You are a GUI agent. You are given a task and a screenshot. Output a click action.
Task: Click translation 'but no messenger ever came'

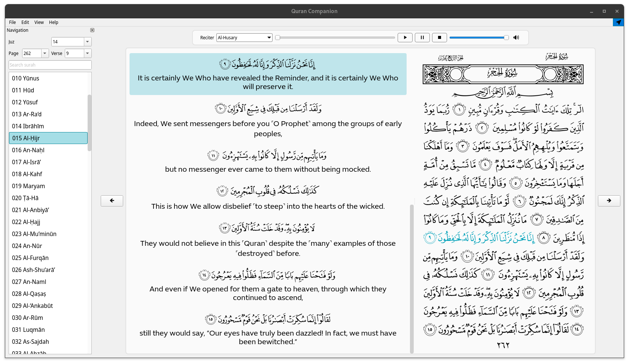pos(268,169)
